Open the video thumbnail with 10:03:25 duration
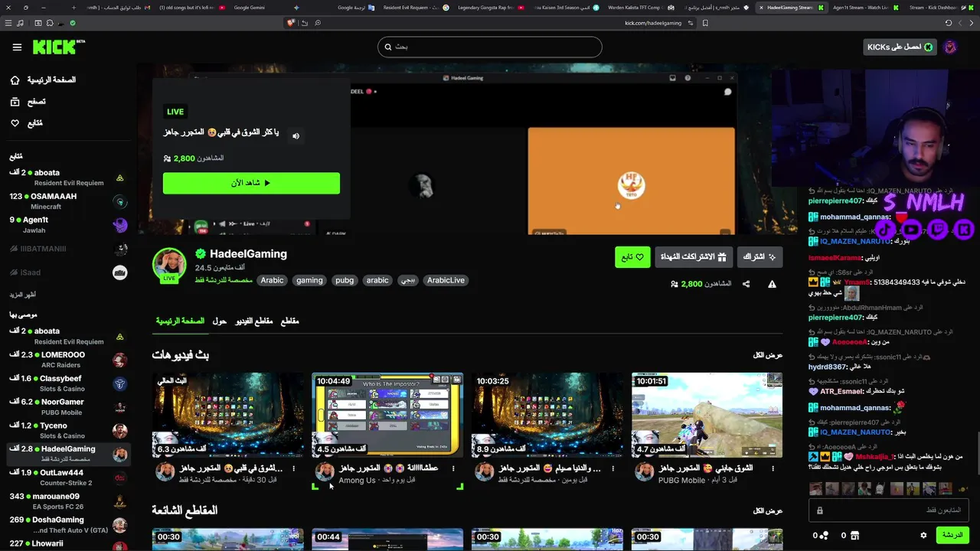 click(x=547, y=415)
